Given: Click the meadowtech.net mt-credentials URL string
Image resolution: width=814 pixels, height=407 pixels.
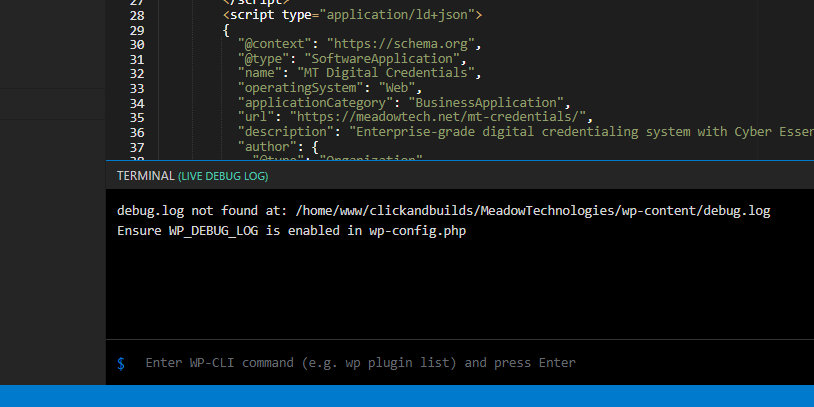Looking at the screenshot, I should point(437,117).
